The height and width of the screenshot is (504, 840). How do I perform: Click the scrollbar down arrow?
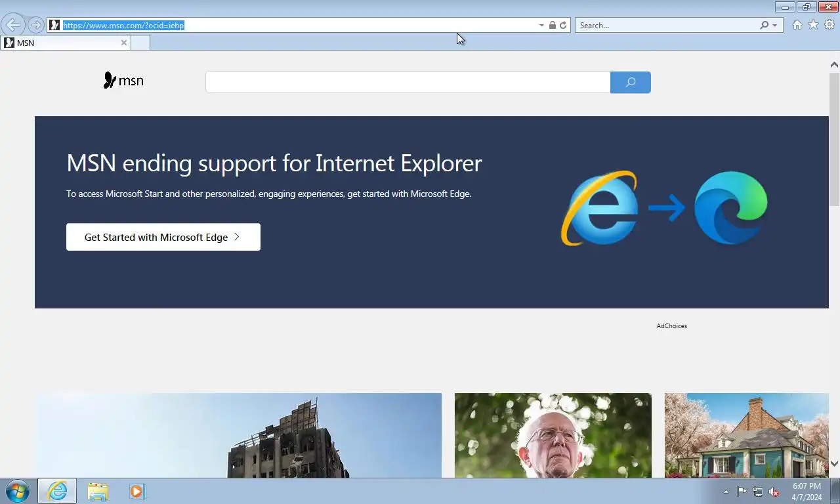tap(834, 463)
